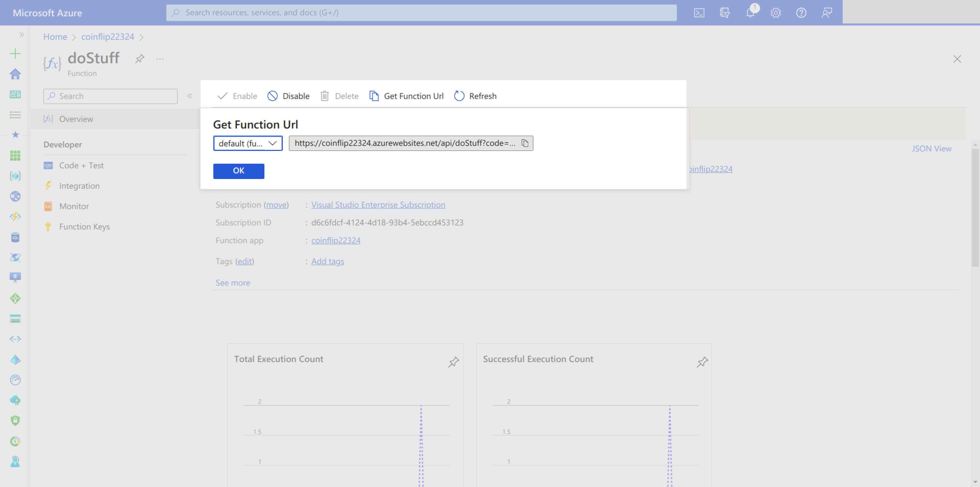Open portal settings gear
Screen dimensions: 980x487
pos(775,12)
